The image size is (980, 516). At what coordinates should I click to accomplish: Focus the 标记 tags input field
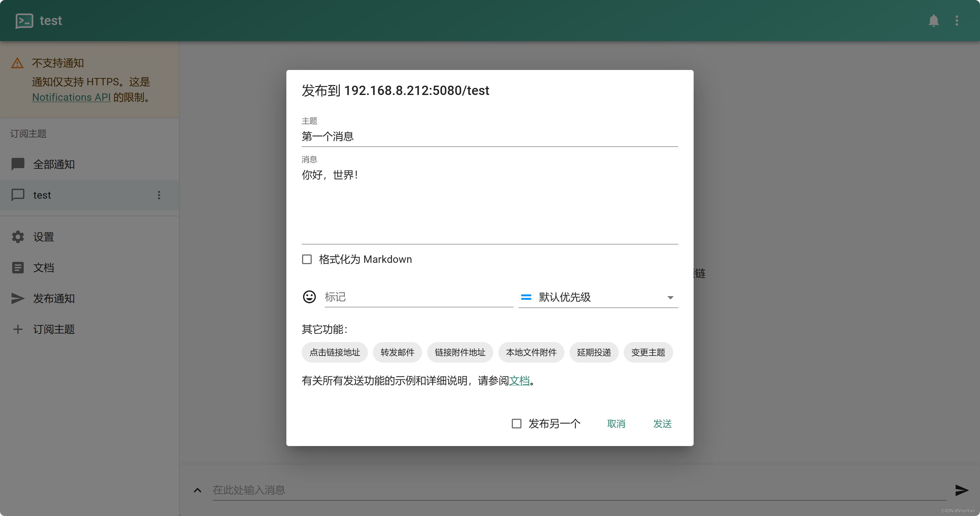[x=419, y=297]
